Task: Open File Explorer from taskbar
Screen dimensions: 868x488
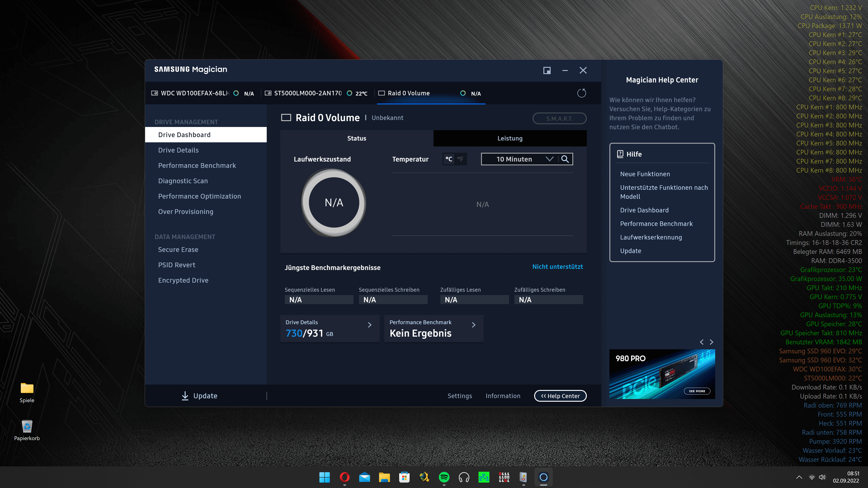Action: click(x=384, y=477)
